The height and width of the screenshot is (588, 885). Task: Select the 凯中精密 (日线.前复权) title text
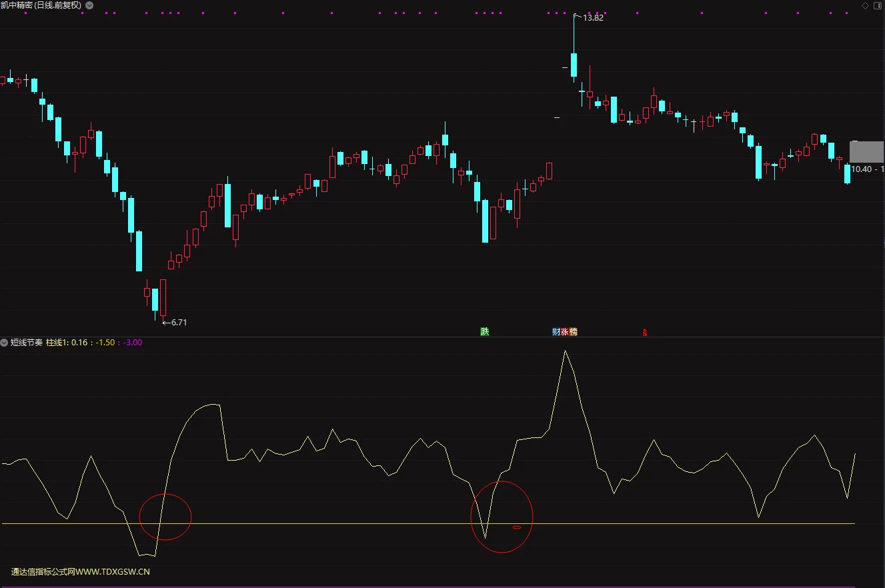click(x=41, y=5)
